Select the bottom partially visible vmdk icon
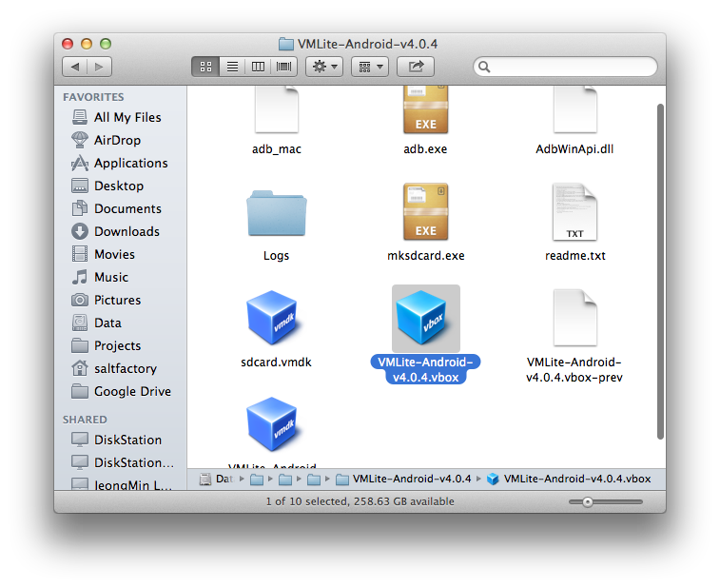The height and width of the screenshot is (588, 720). point(275,424)
